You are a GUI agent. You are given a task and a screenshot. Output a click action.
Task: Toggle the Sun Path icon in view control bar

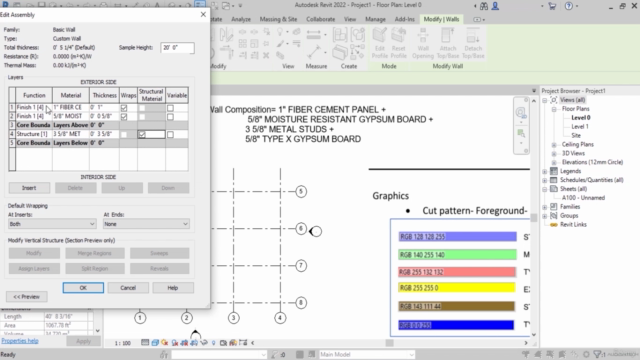click(165, 343)
